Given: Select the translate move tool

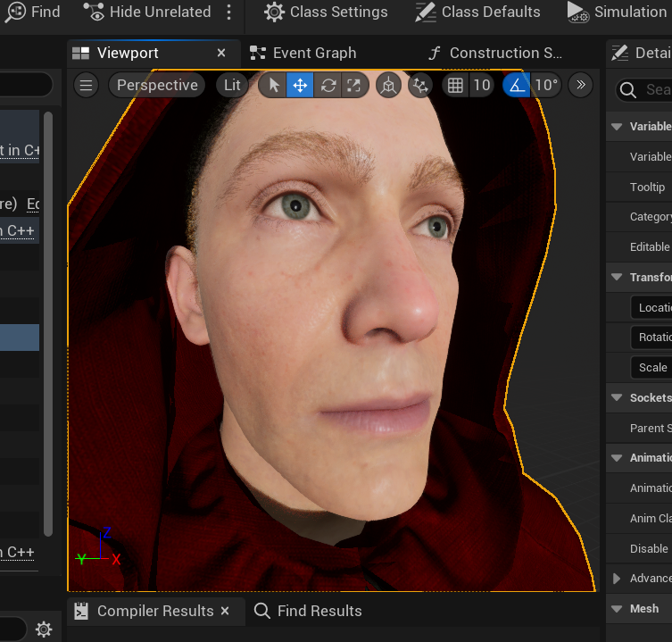Looking at the screenshot, I should (x=301, y=86).
